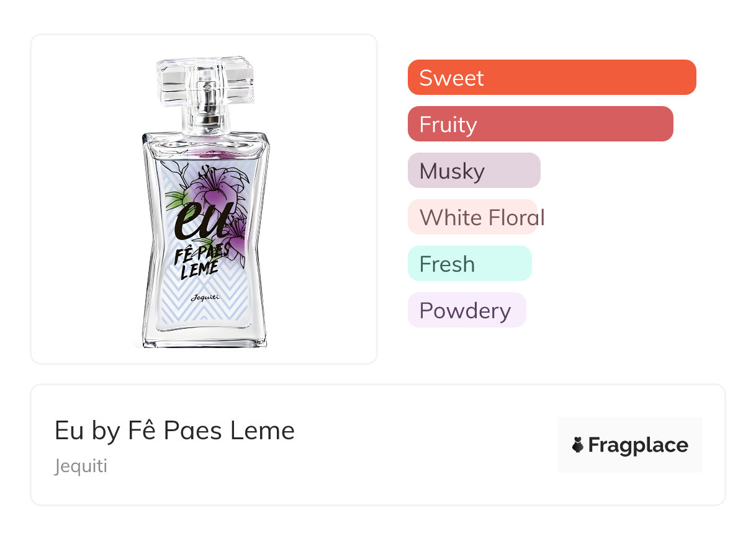
Task: Click the cursive 'eu' lettering on the bottle
Action: (197, 221)
